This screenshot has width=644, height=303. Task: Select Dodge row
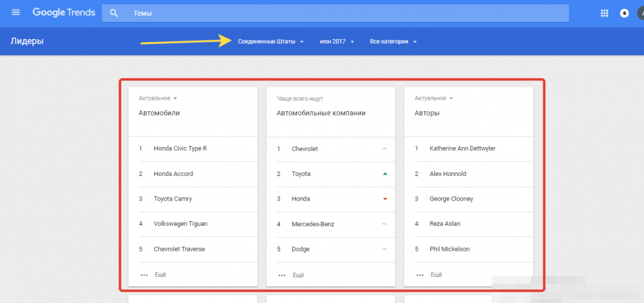point(331,250)
